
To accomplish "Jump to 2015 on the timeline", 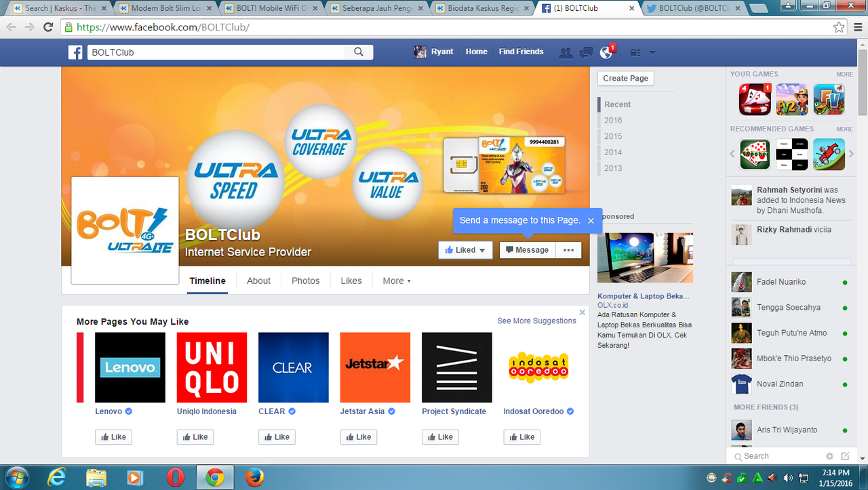I will coord(613,136).
